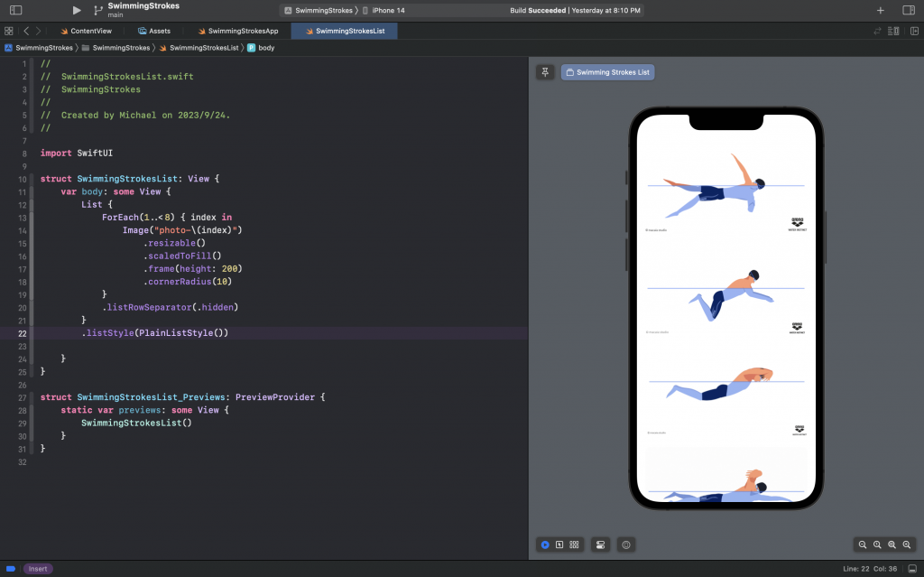Image resolution: width=924 pixels, height=577 pixels.
Task: Zoom out the canvas
Action: [x=863, y=544]
